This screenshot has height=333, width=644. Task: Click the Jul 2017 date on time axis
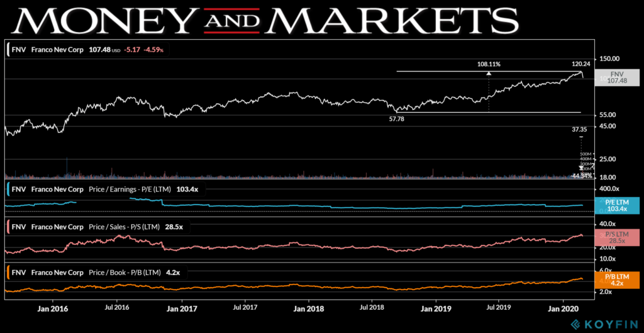click(x=245, y=307)
